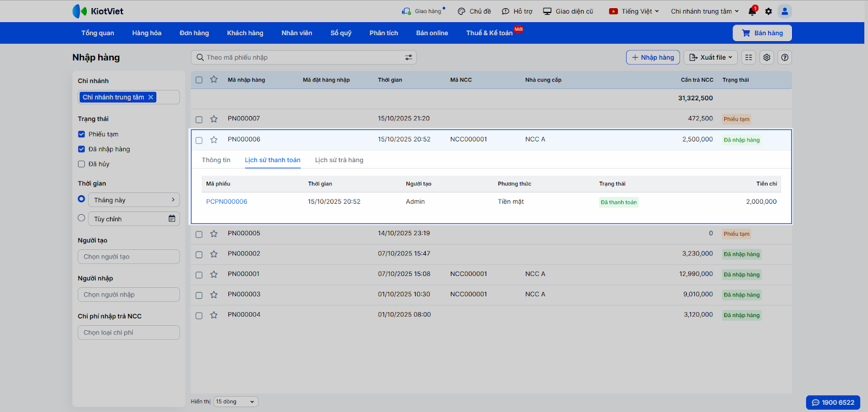The width and height of the screenshot is (868, 412).
Task: Click the Nhập hàng add button
Action: point(653,57)
